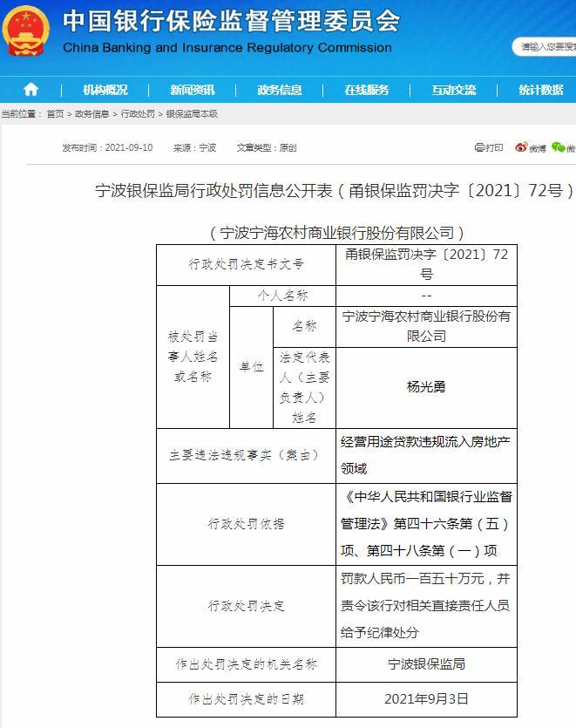Share via the Weibo icon
576x728 pixels.
point(522,147)
